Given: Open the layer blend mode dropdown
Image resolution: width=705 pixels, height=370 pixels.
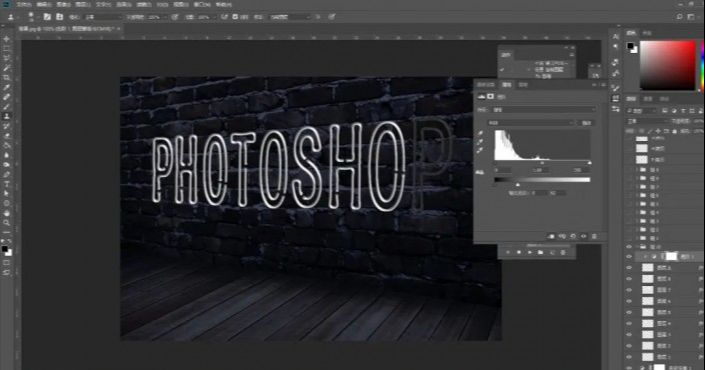Looking at the screenshot, I should click(x=647, y=121).
